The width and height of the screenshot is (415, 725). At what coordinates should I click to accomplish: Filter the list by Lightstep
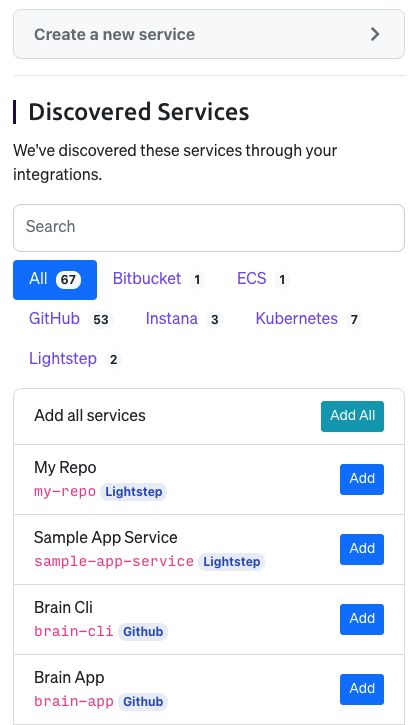[x=75, y=359]
